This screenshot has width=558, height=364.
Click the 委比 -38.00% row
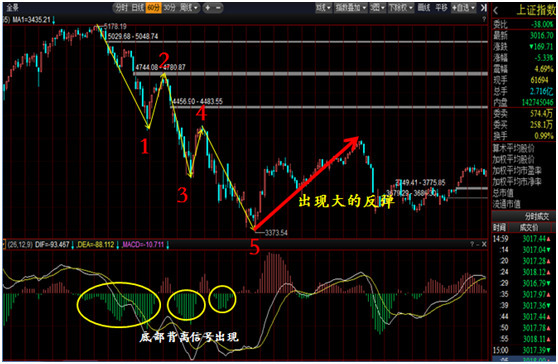point(523,24)
